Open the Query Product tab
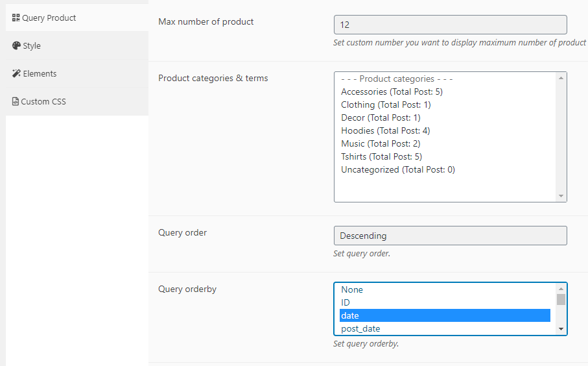This screenshot has height=366, width=588. (77, 18)
